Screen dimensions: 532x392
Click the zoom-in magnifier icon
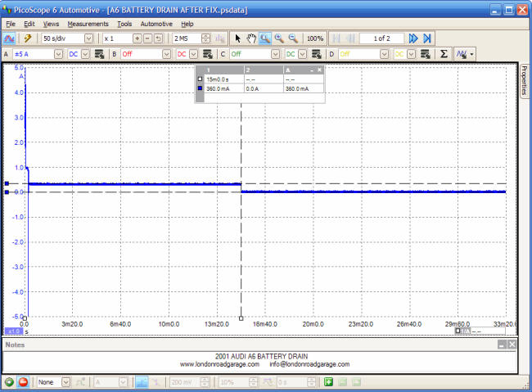279,38
